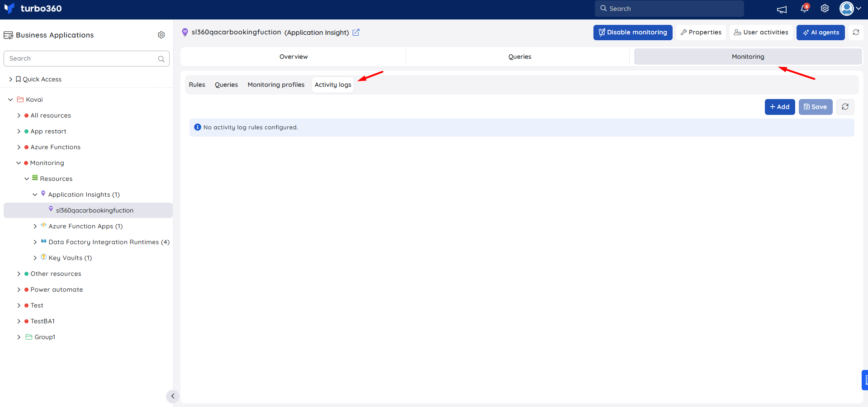Switch to the Overview tab
This screenshot has width=868, height=407.
294,57
